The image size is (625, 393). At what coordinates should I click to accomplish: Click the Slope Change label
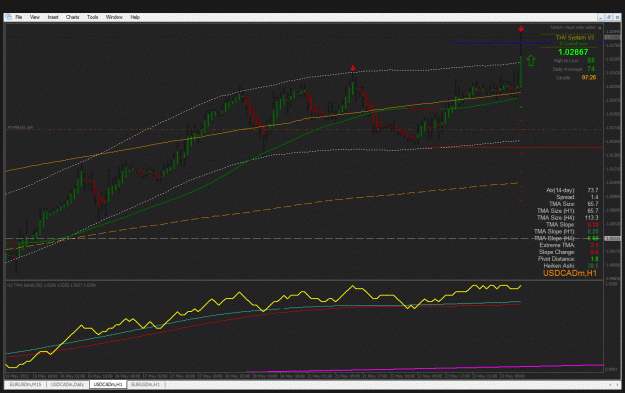pos(556,252)
